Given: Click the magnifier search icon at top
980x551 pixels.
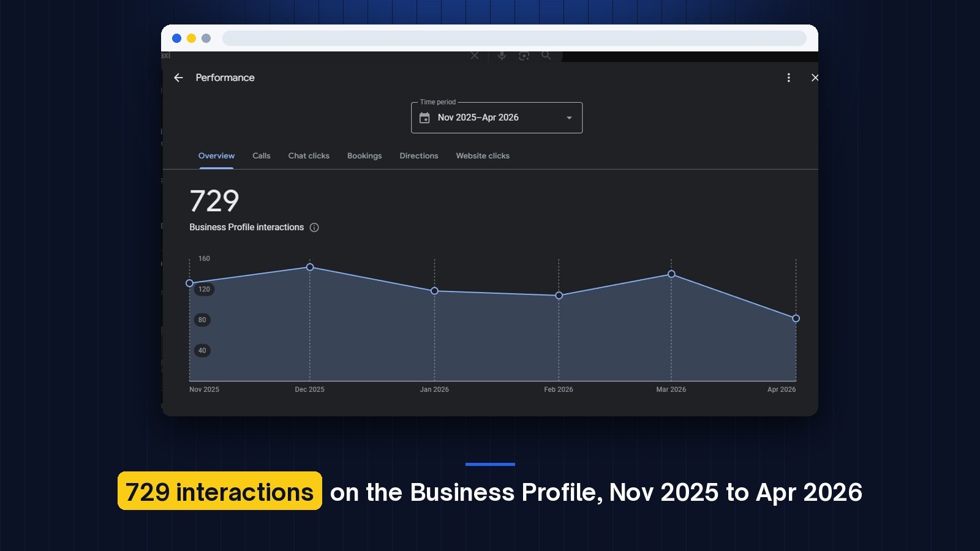Looking at the screenshot, I should (x=546, y=56).
